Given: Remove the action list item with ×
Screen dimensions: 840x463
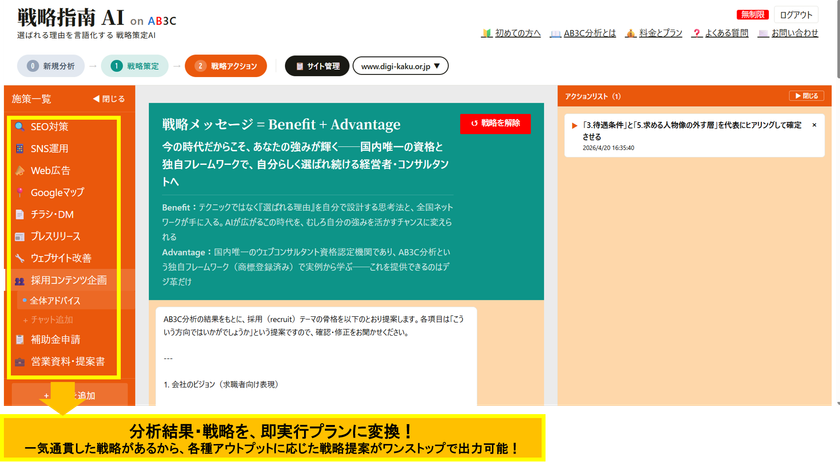Looking at the screenshot, I should (x=814, y=125).
